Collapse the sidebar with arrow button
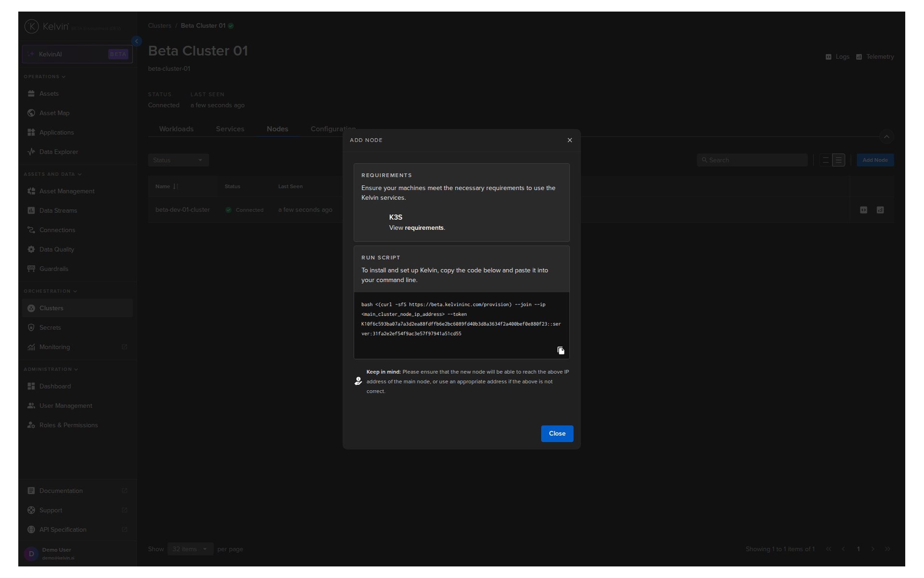The width and height of the screenshot is (924, 578). pyautogui.click(x=137, y=41)
